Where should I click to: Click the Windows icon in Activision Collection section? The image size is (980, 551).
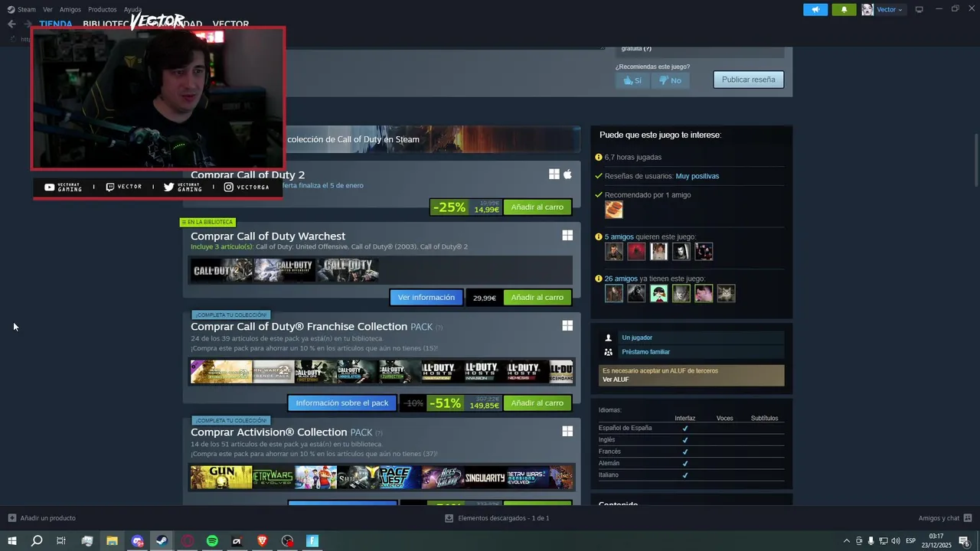(567, 432)
